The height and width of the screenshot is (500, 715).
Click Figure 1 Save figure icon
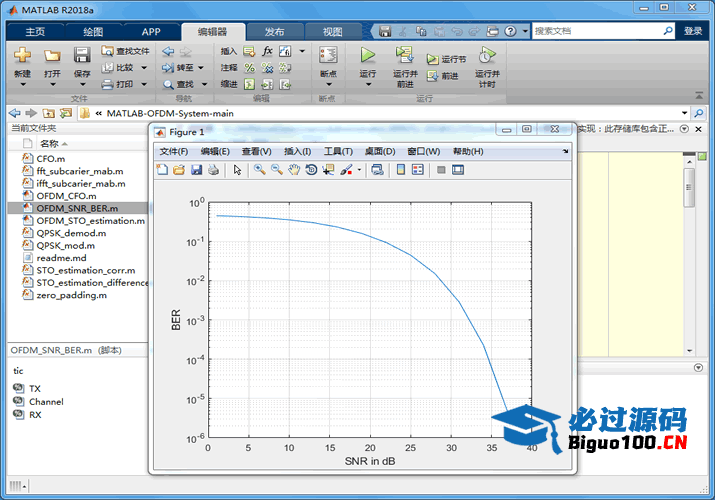point(196,170)
